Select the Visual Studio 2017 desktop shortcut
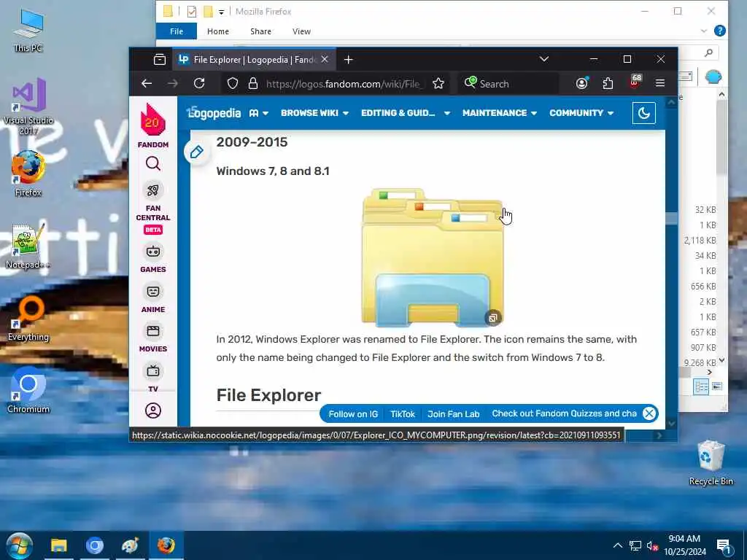Viewport: 747px width, 560px height. 28,106
